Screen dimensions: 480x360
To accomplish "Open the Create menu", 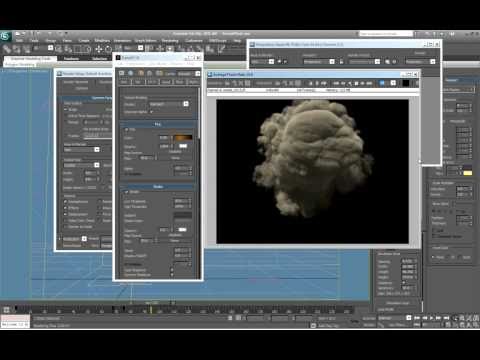I will pyautogui.click(x=84, y=41).
